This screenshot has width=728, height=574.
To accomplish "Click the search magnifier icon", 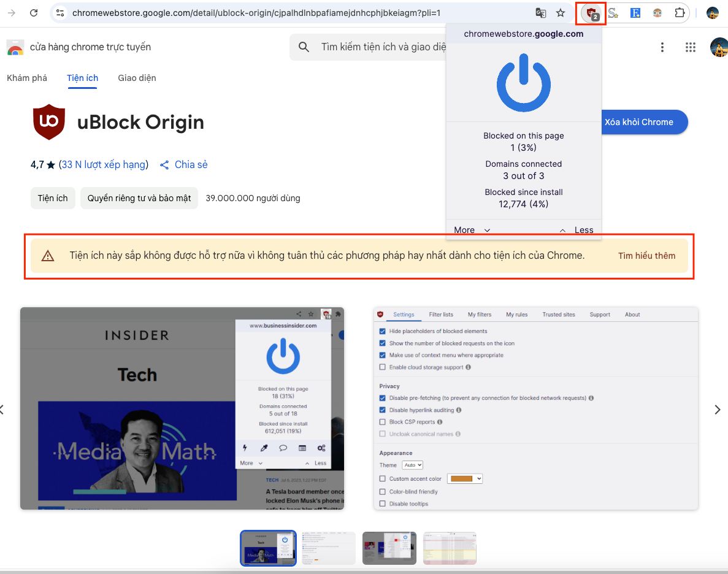I will click(x=304, y=47).
